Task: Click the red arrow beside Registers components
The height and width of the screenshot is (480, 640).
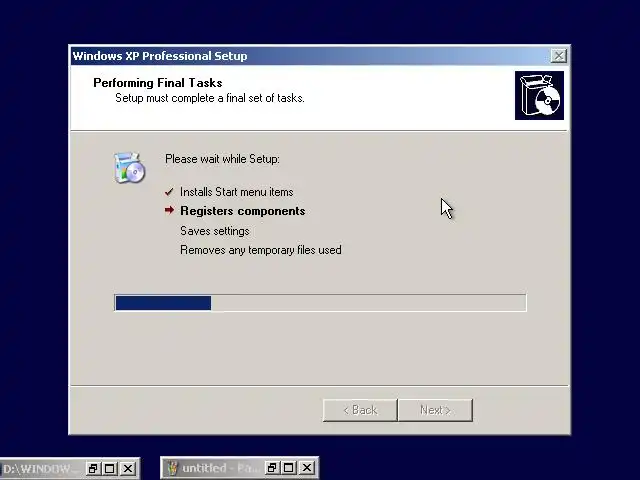Action: [x=169, y=210]
